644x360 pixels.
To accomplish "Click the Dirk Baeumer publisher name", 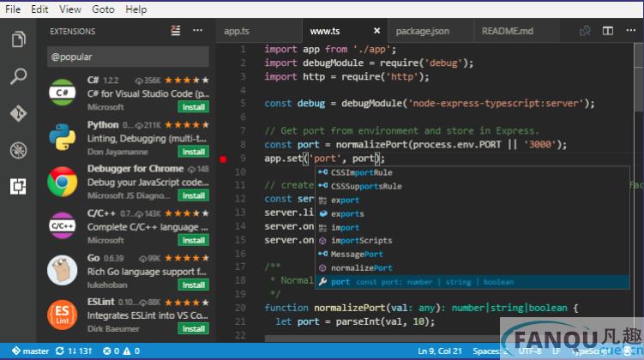I will point(113,329).
